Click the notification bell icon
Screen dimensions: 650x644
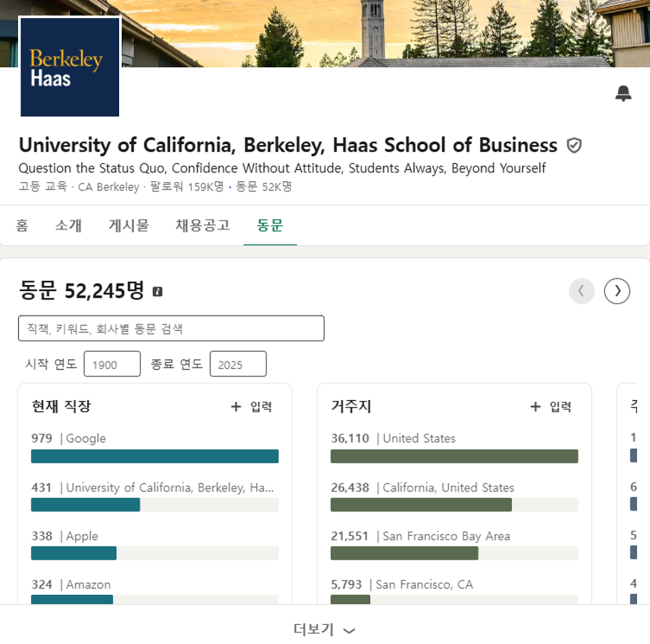point(623,93)
